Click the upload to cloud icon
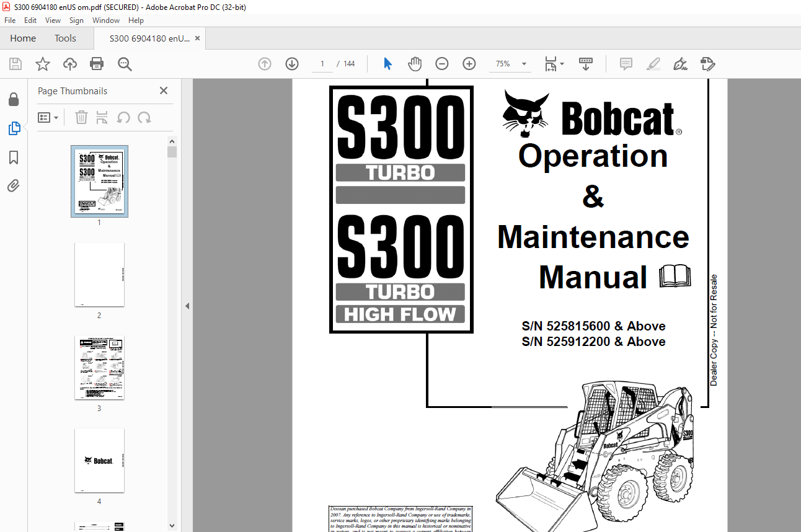Screen dimensions: 801x532 (70, 64)
